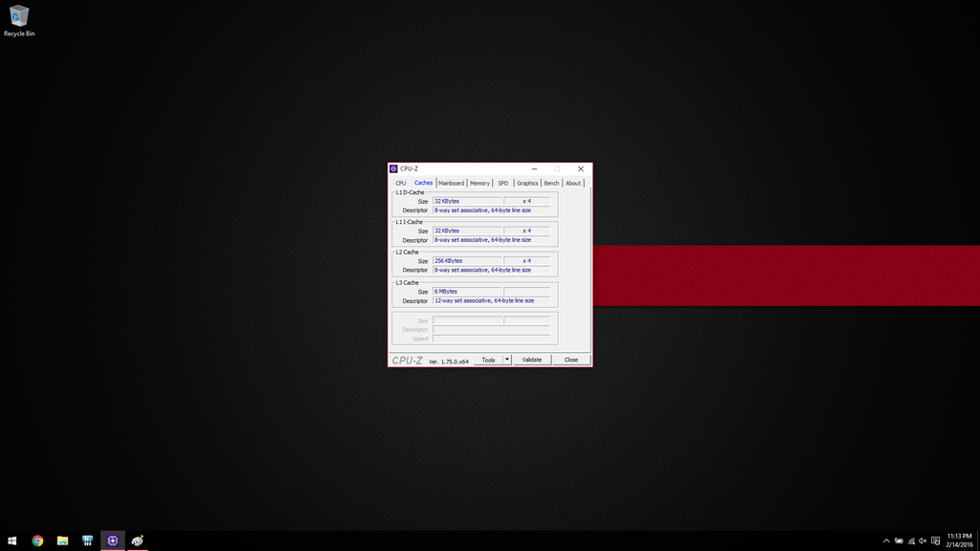Click the Tools button
Image resolution: width=980 pixels, height=551 pixels.
[x=489, y=360]
